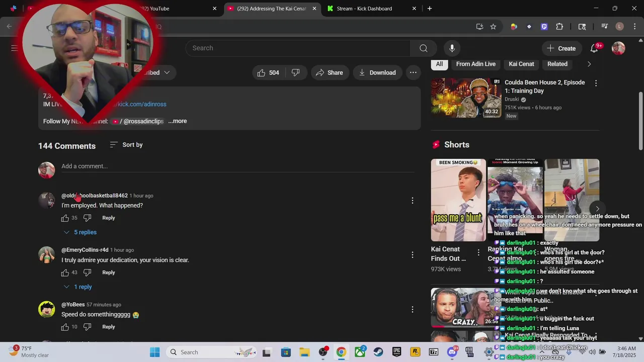Like EmeryCollins-r4d's comment with 43 likes
The height and width of the screenshot is (362, 644).
(65, 273)
